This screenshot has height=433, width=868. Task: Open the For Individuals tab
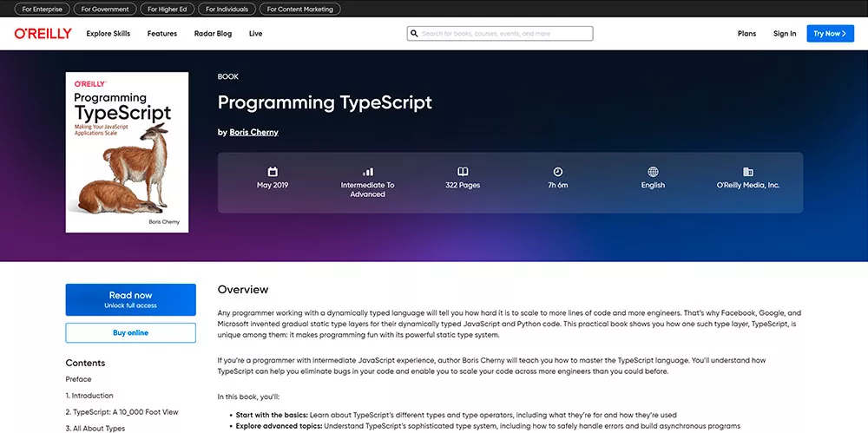pyautogui.click(x=227, y=9)
